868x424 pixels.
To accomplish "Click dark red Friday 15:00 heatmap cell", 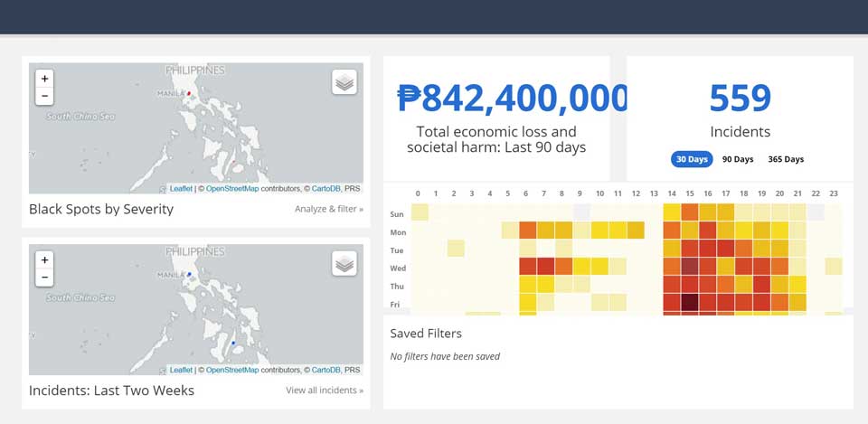I will point(690,302).
